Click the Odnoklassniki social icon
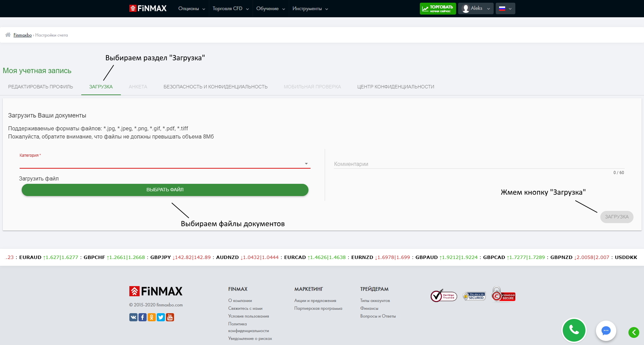 (x=152, y=317)
